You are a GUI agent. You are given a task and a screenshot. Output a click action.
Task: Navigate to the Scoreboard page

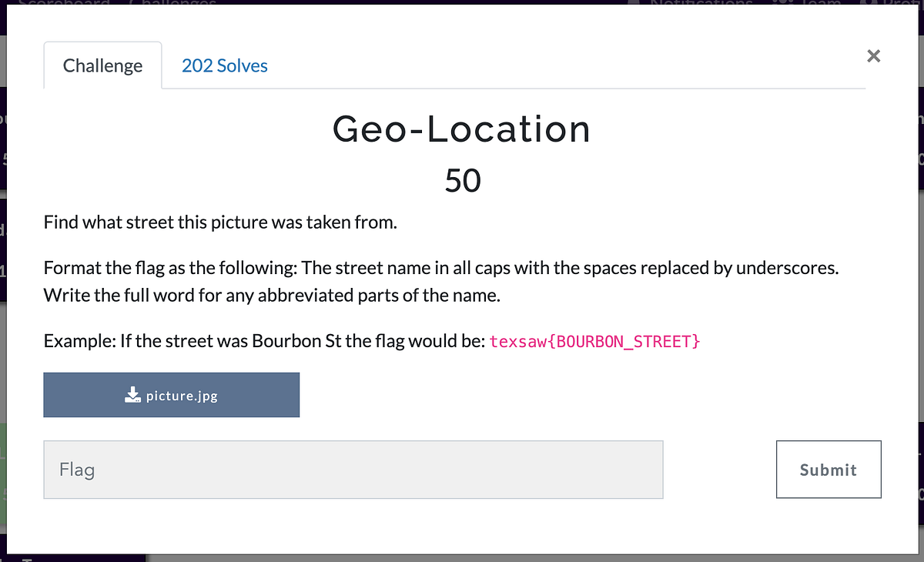click(x=65, y=5)
